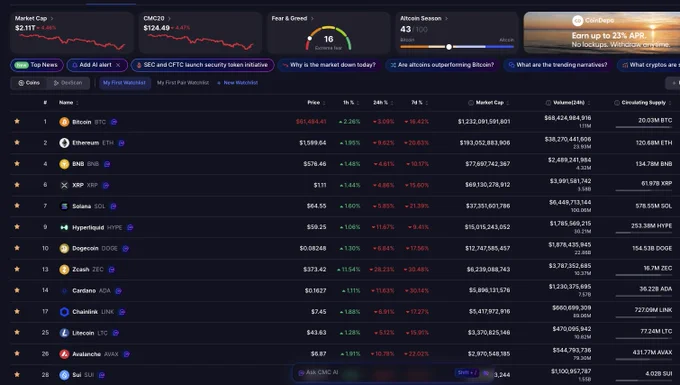Click the info icon beside Circulating Supply header
Viewport: 680px width, 385px height.
tap(617, 103)
